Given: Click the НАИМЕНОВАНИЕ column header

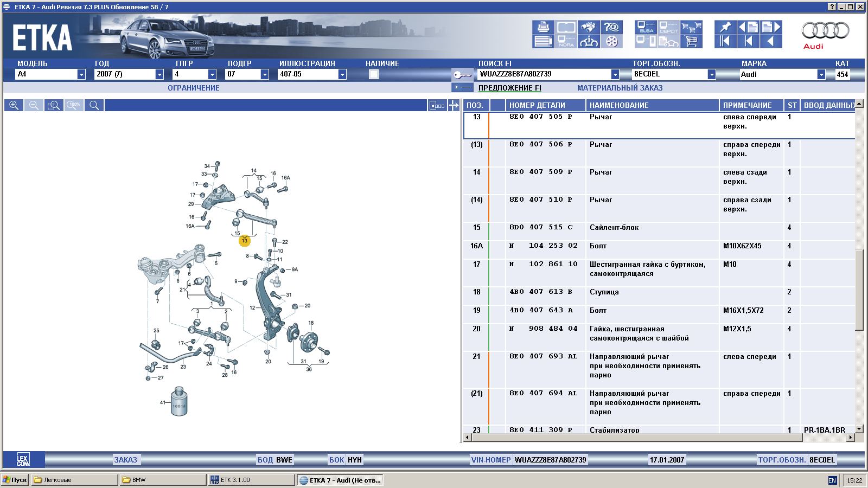Looking at the screenshot, I should (652, 105).
